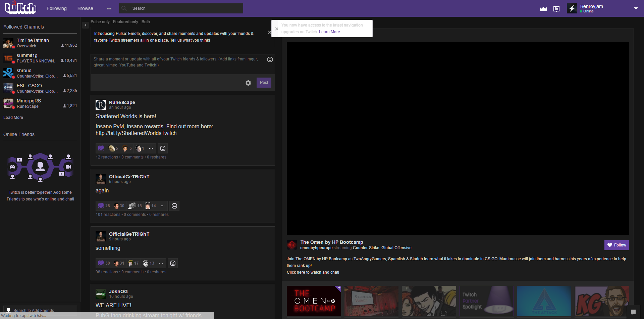Open the user account dropdown arrow
Viewport: 644px width, 319px height.
click(x=636, y=8)
